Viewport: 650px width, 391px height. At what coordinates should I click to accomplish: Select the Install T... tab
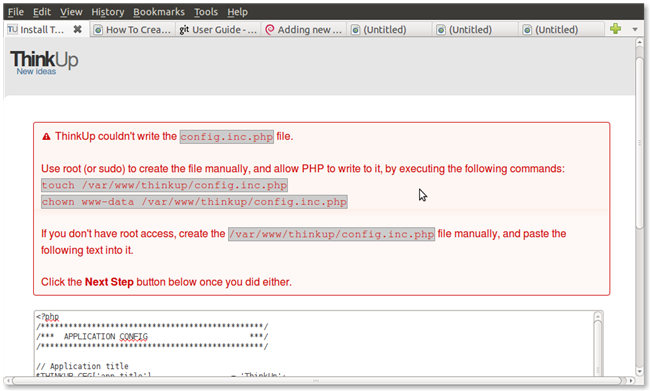click(47, 29)
